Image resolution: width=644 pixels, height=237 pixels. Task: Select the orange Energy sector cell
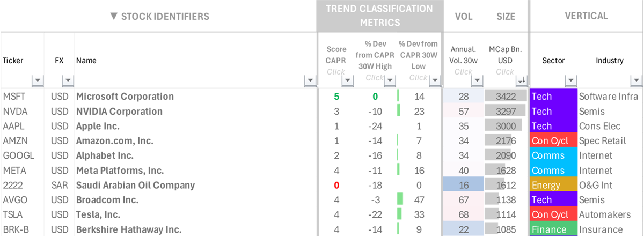[553, 185]
